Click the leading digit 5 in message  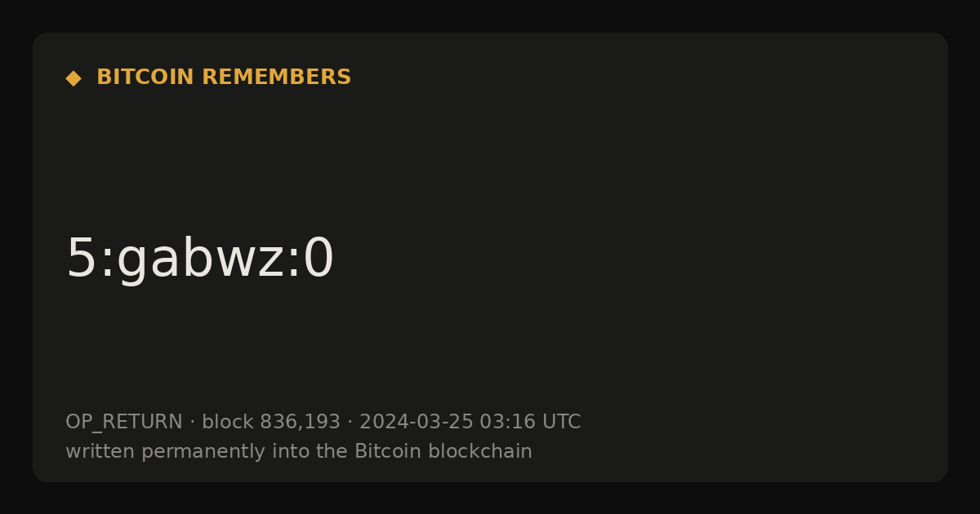(x=80, y=259)
